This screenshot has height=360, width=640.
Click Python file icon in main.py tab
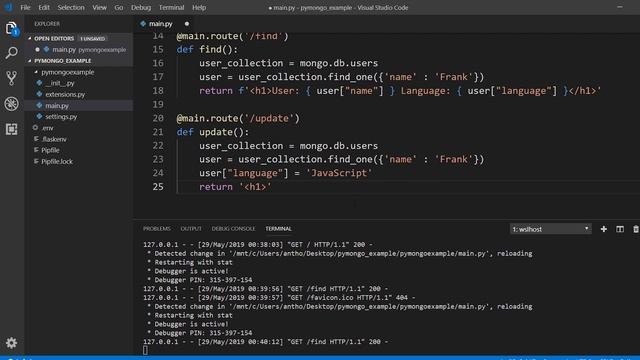click(143, 24)
